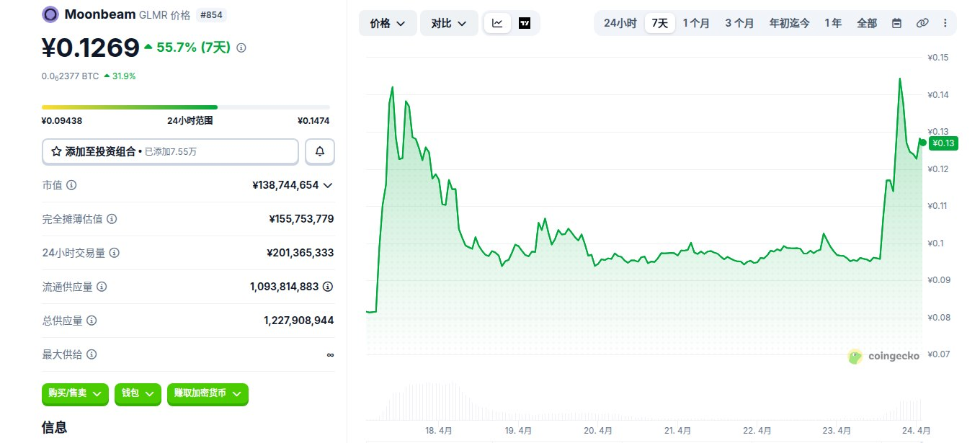Viewport: 980px width, 443px height.
Task: Click the info icon next to 最大供给
Action: (x=92, y=354)
